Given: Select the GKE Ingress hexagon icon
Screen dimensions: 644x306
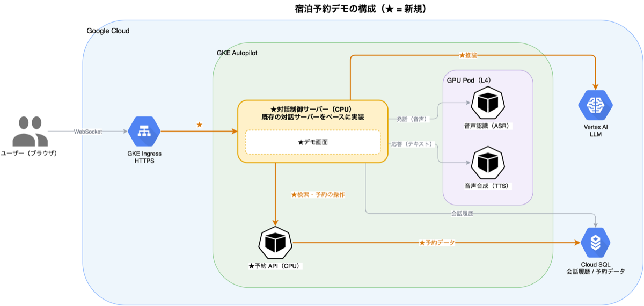Looking at the screenshot, I should click(x=144, y=131).
